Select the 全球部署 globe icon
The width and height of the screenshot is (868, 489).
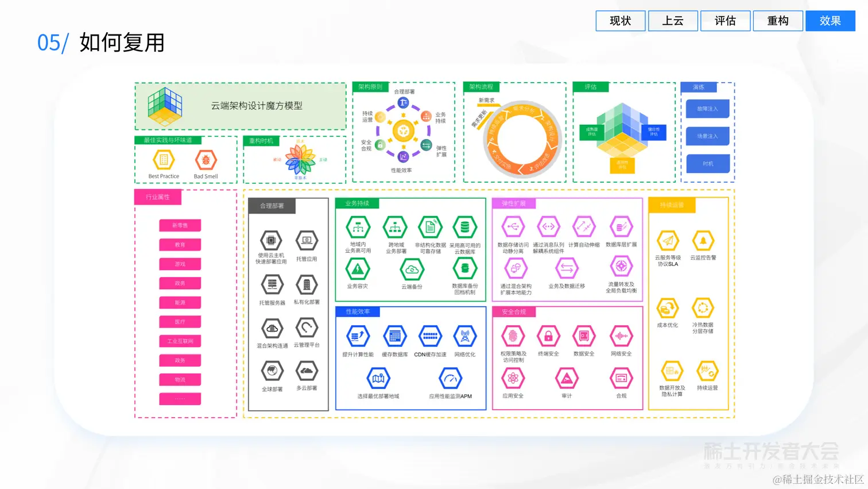(272, 371)
